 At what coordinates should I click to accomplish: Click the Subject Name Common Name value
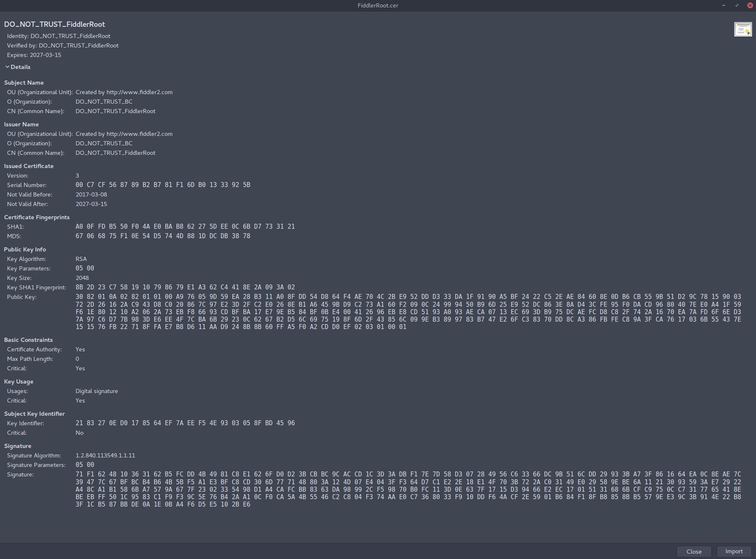coord(116,111)
